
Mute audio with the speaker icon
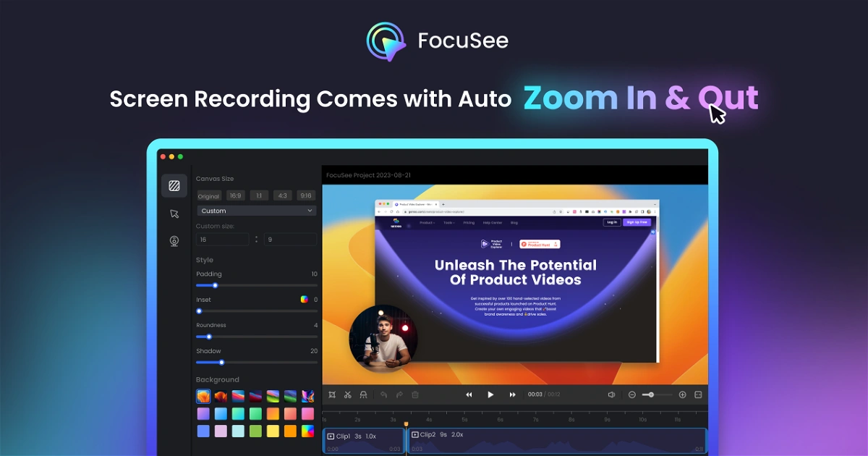pyautogui.click(x=611, y=394)
